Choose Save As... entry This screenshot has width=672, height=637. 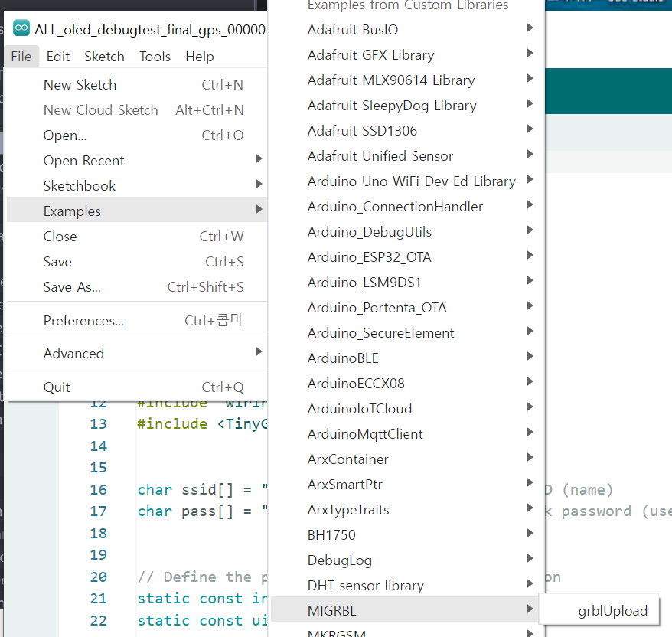[137, 287]
